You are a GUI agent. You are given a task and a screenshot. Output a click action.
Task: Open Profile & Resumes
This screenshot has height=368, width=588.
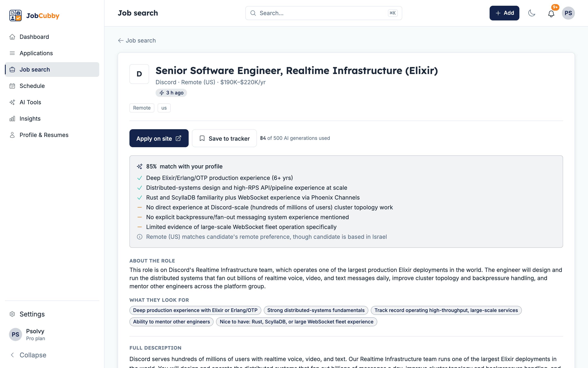click(52, 135)
